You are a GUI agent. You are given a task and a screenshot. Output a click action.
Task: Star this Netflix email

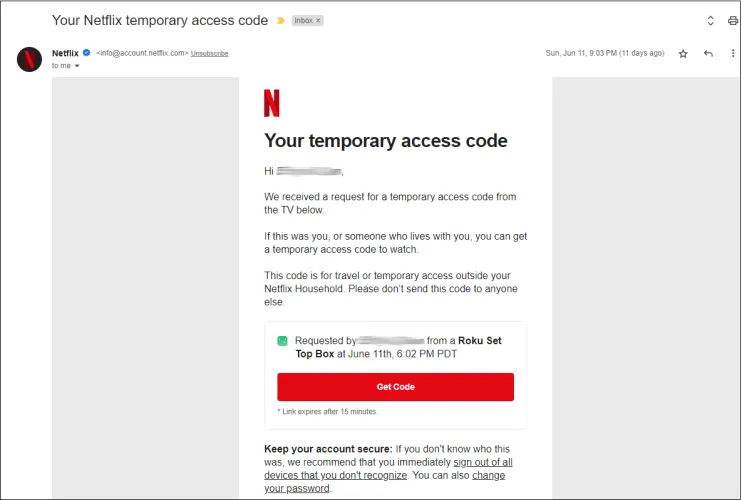click(x=683, y=53)
